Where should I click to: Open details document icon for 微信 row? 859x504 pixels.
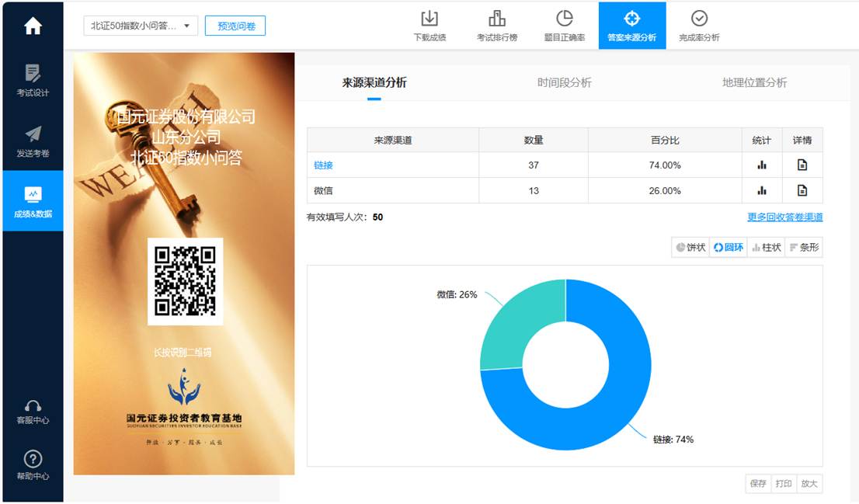click(x=802, y=190)
